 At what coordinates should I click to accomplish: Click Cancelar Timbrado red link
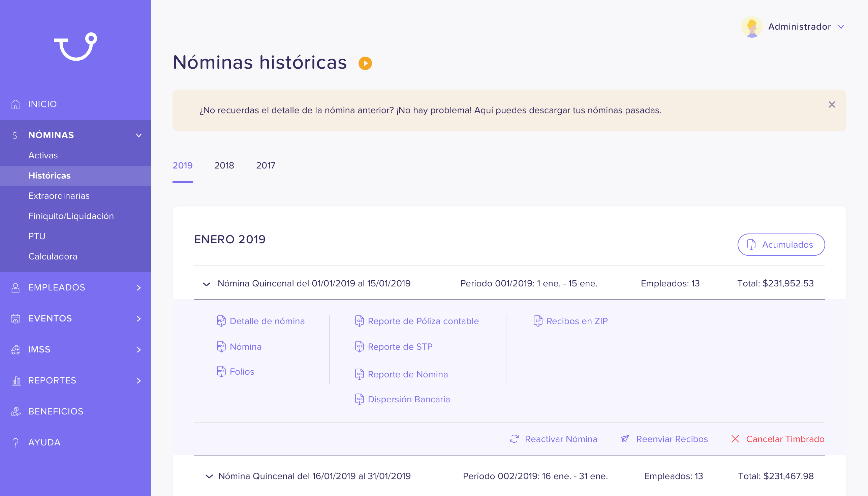pyautogui.click(x=785, y=439)
